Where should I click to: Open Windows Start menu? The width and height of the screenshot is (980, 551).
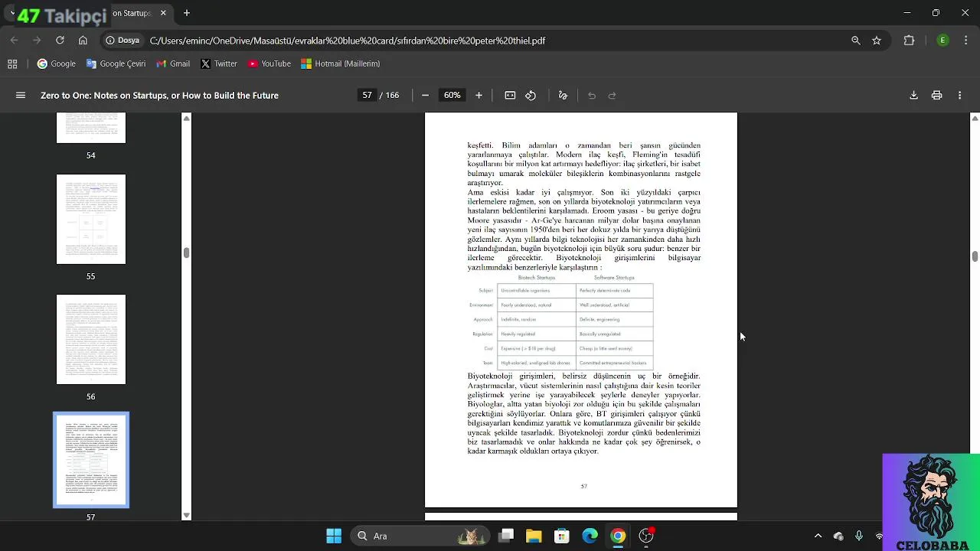click(x=334, y=536)
